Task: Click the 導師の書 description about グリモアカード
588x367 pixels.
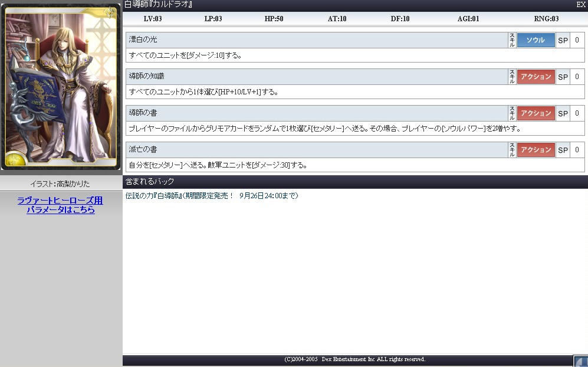Action: point(325,129)
